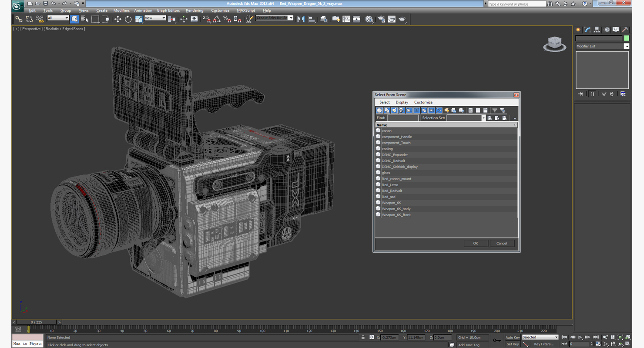The width and height of the screenshot is (644, 348).
Task: Click the Set Key button
Action: pos(512,344)
